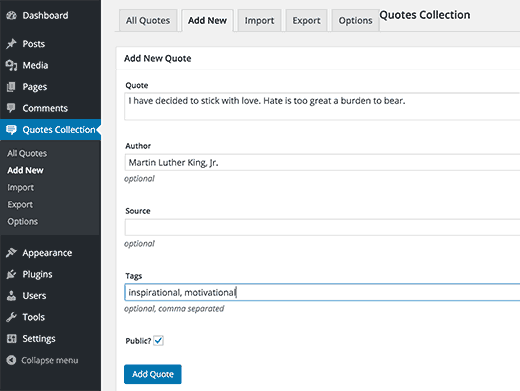The width and height of the screenshot is (520, 391).
Task: Open the Tools wrench icon
Action: coord(11,317)
